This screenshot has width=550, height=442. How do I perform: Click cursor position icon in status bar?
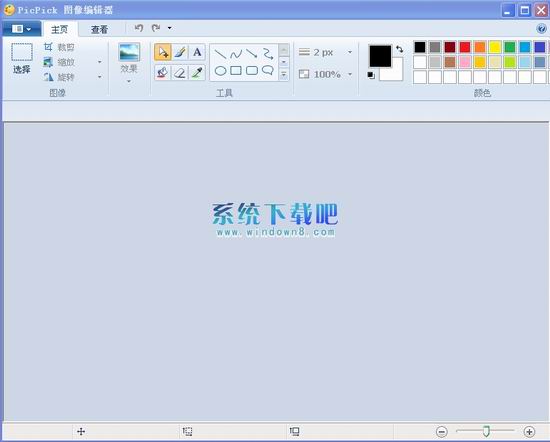point(81,431)
